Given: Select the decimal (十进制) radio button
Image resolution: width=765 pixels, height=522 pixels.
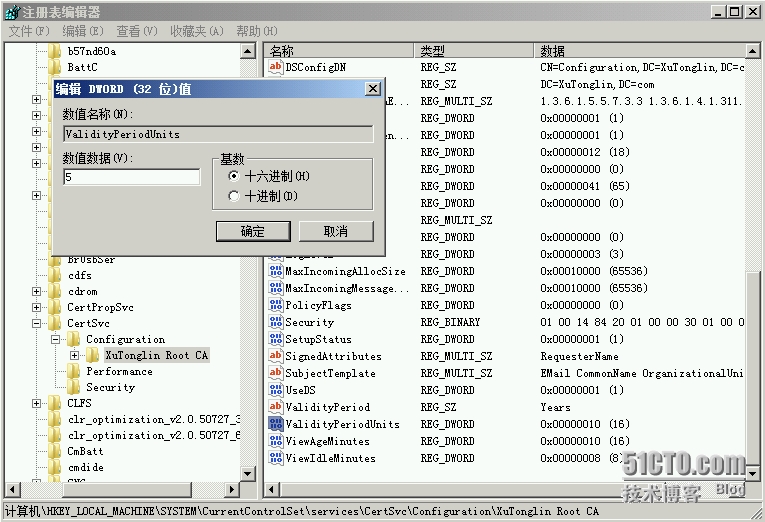Looking at the screenshot, I should pyautogui.click(x=234, y=196).
